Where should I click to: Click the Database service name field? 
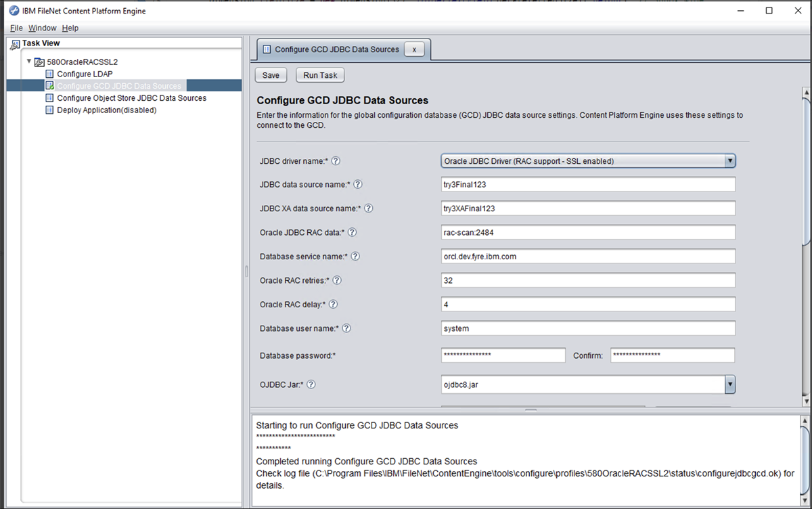[x=588, y=257]
